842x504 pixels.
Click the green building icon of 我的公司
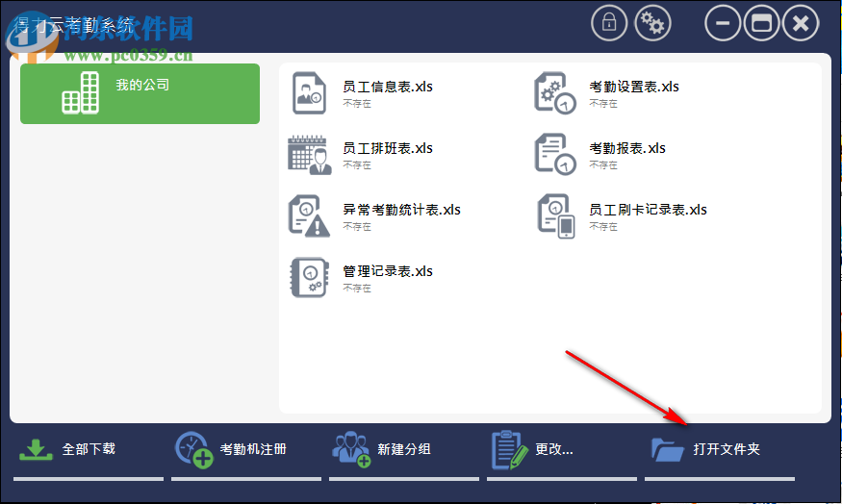click(x=81, y=93)
